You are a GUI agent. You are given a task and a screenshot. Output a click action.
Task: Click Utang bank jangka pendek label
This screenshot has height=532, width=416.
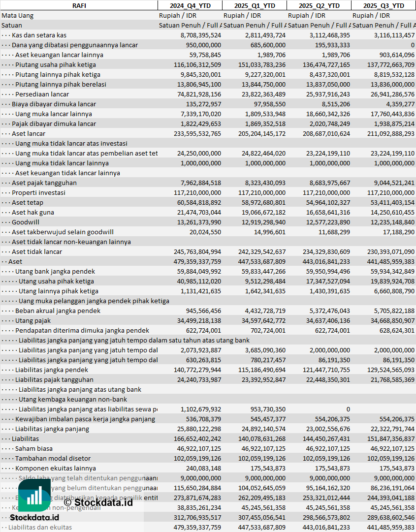(x=55, y=272)
